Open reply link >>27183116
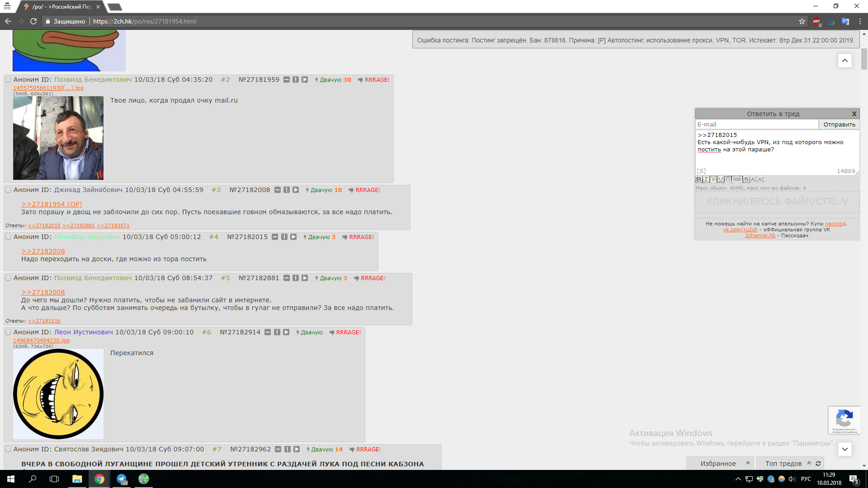The height and width of the screenshot is (488, 868). pos(44,321)
